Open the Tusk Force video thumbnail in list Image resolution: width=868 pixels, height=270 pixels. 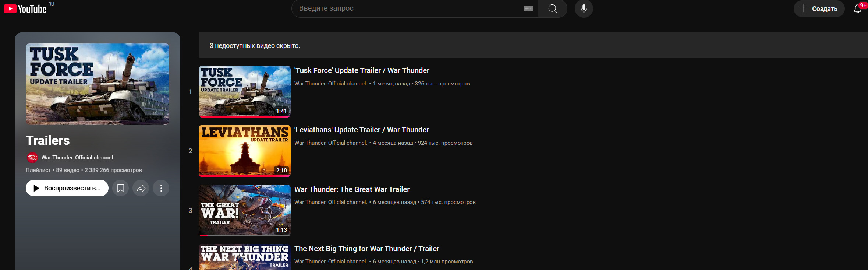tap(244, 91)
